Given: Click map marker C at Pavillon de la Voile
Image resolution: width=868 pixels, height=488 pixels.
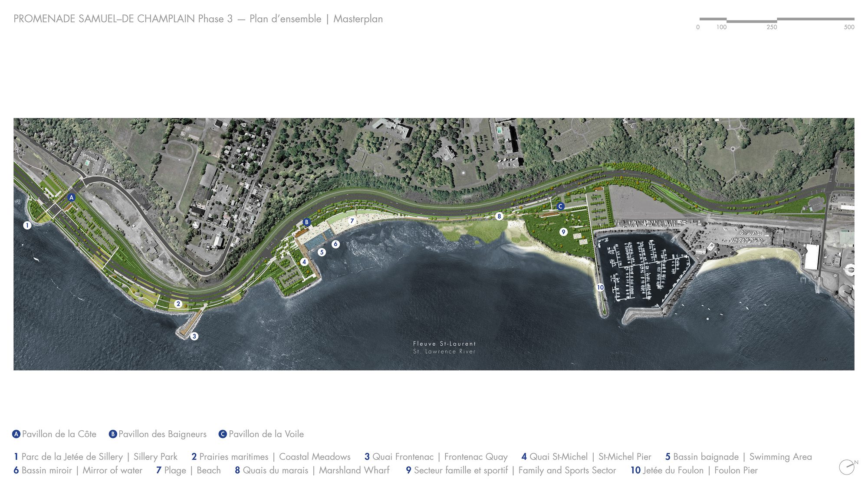Looking at the screenshot, I should click(560, 206).
